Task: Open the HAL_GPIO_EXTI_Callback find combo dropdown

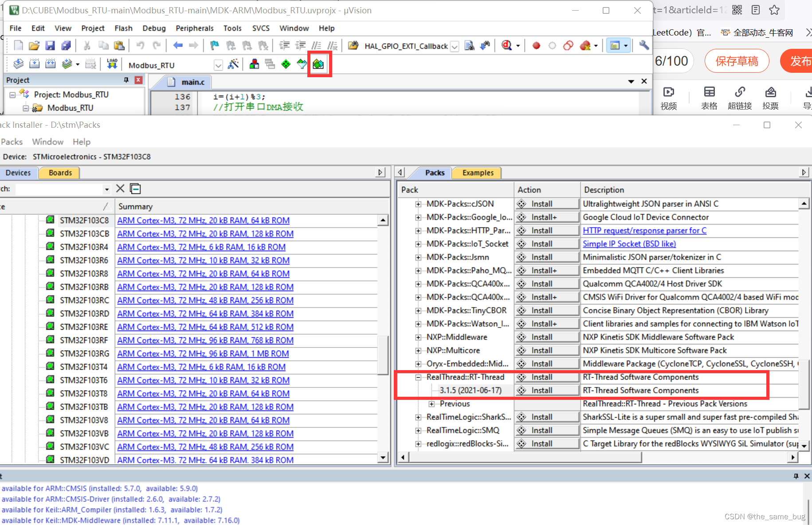Action: pyautogui.click(x=455, y=46)
